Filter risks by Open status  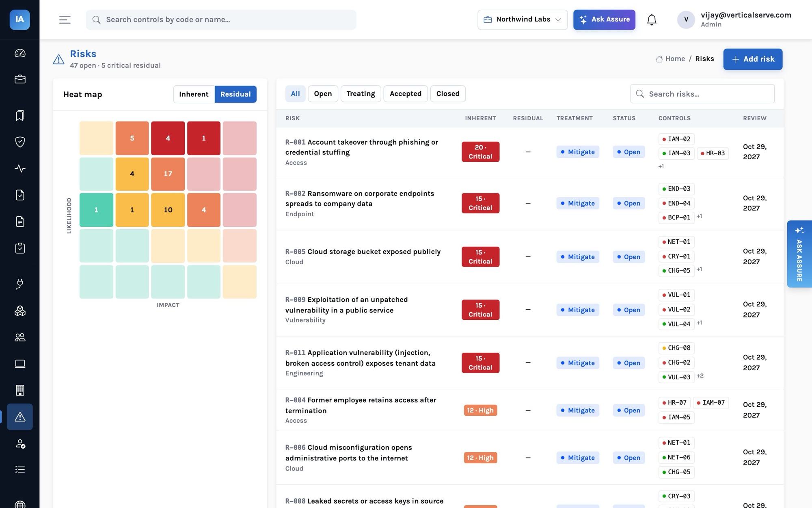click(x=323, y=94)
